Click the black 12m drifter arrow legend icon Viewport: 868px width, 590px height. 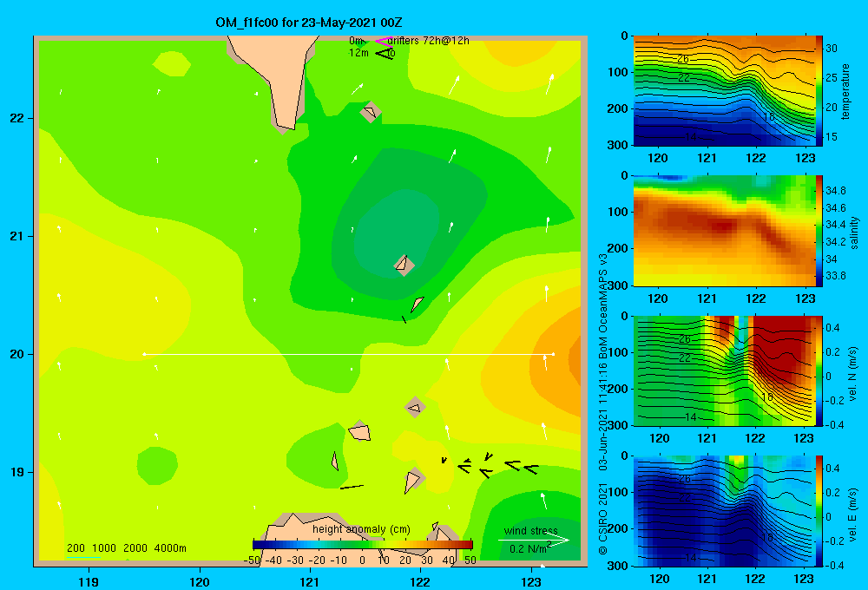(385, 54)
